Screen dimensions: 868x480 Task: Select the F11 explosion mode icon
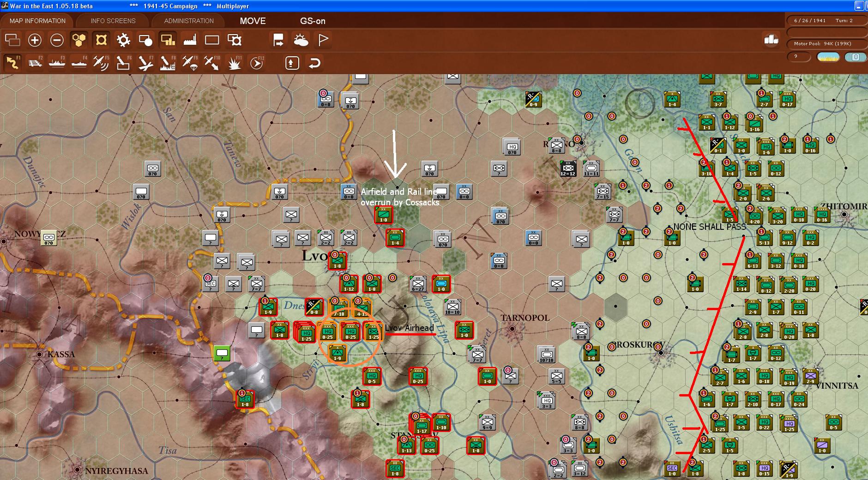pyautogui.click(x=234, y=63)
